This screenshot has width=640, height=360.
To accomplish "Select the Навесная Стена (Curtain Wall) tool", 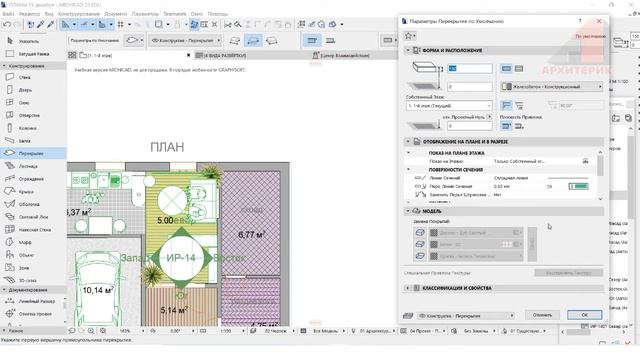I will [x=33, y=230].
